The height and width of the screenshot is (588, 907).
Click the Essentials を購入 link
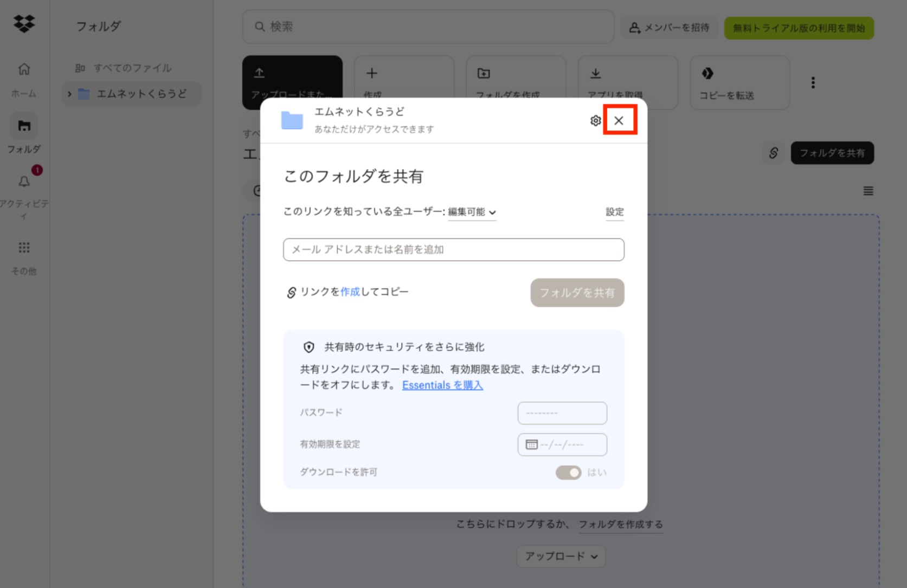coord(442,385)
